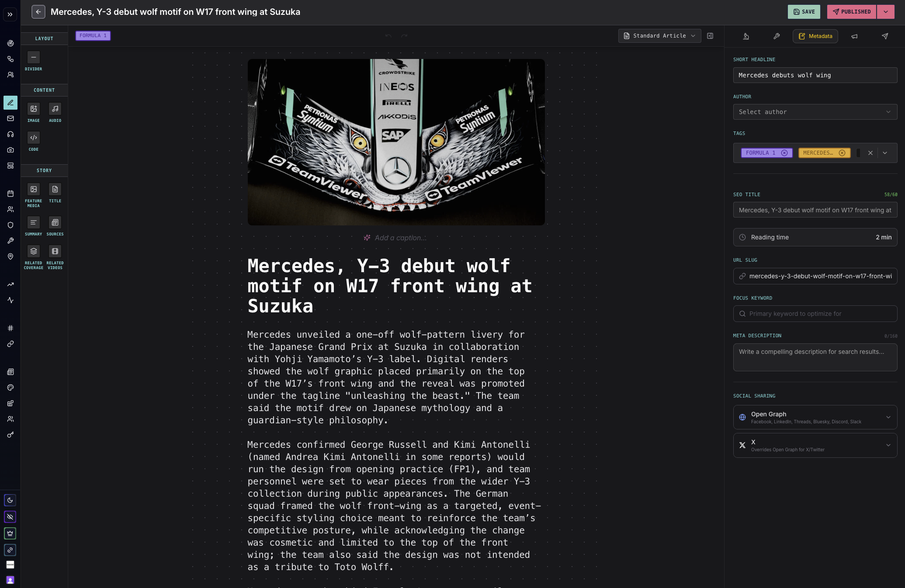Insert a Code block
The width and height of the screenshot is (905, 588).
33,138
